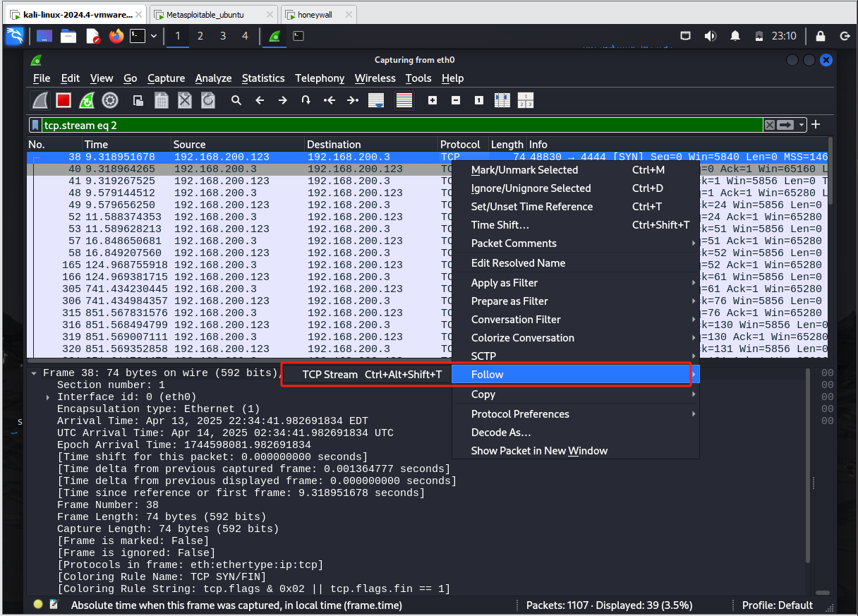Viewport: 858px width, 616px height.
Task: Choose Mark/Unmark Selected
Action: (x=575, y=170)
